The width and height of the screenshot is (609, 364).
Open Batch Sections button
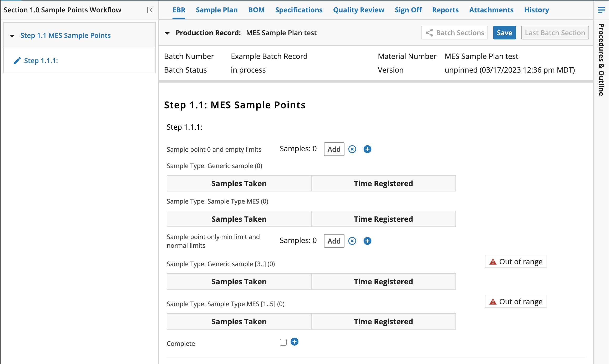(454, 33)
